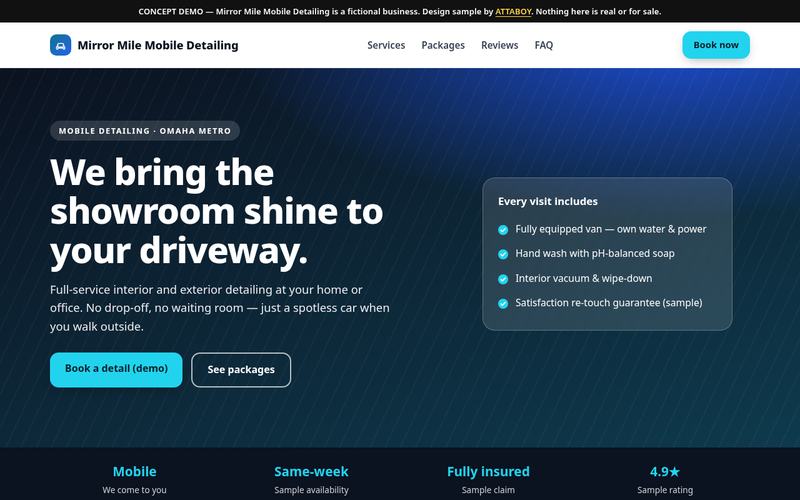Click the 4.9★ rating stat

point(665,471)
